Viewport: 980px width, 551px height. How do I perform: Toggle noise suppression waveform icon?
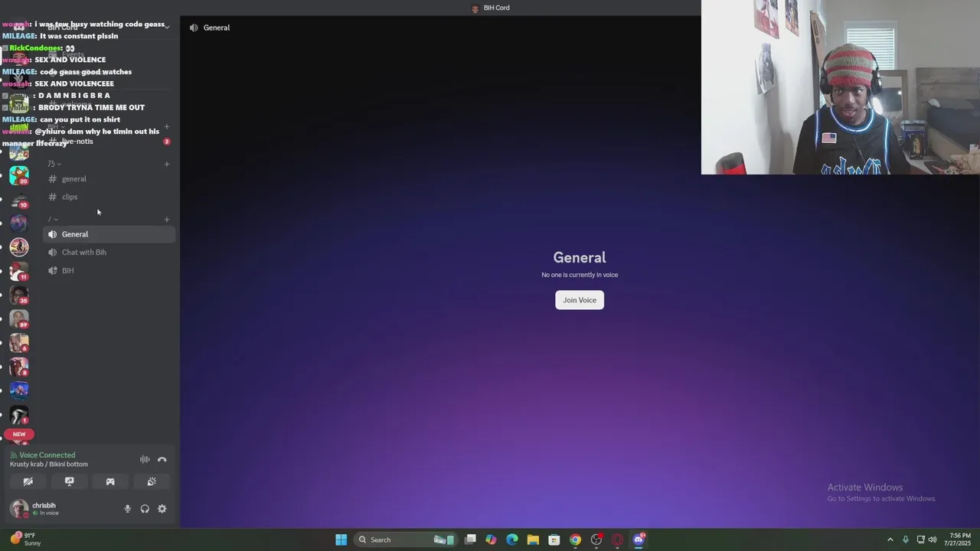(x=145, y=460)
